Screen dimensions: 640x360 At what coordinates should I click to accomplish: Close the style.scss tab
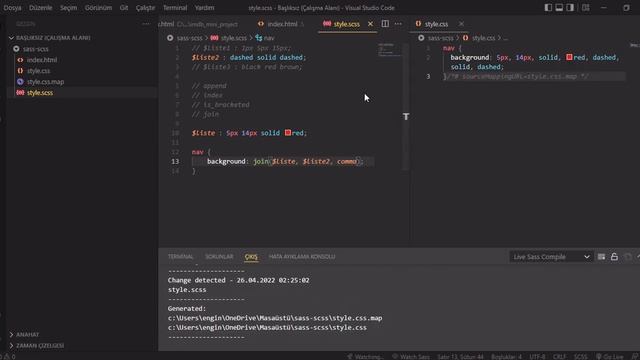pos(370,24)
